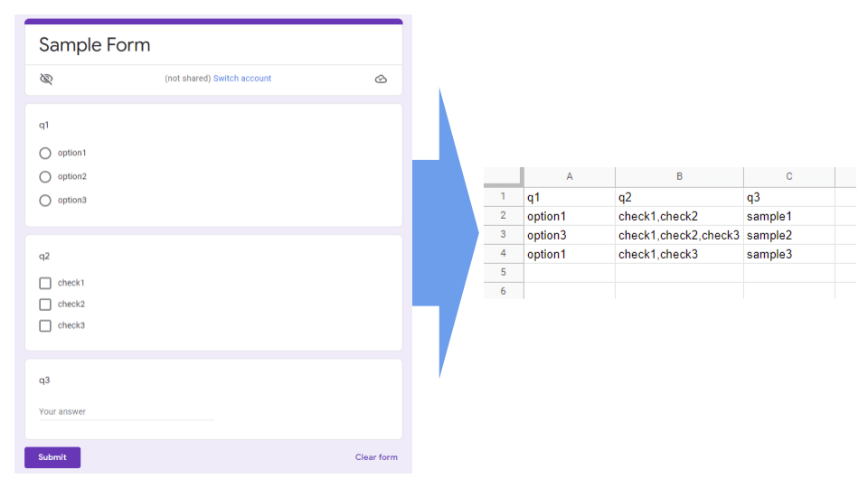The image size is (868, 488).
Task: Select cell containing check1,check2,check3
Action: click(679, 235)
